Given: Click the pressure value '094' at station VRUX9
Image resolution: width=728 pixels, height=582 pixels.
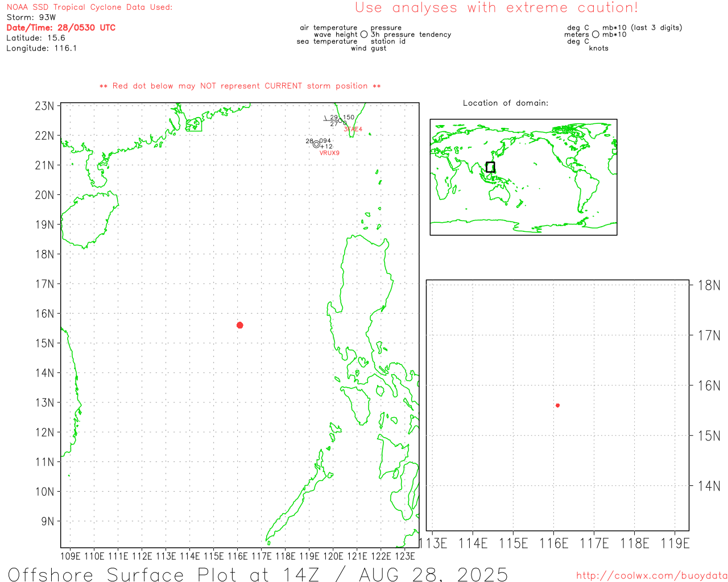Looking at the screenshot, I should [x=325, y=141].
